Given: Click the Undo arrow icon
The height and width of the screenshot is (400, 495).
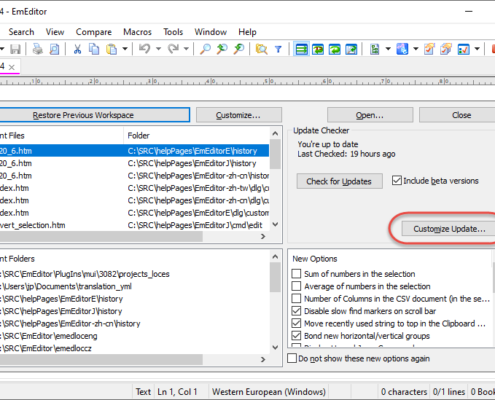Looking at the screenshot, I should coord(144,49).
